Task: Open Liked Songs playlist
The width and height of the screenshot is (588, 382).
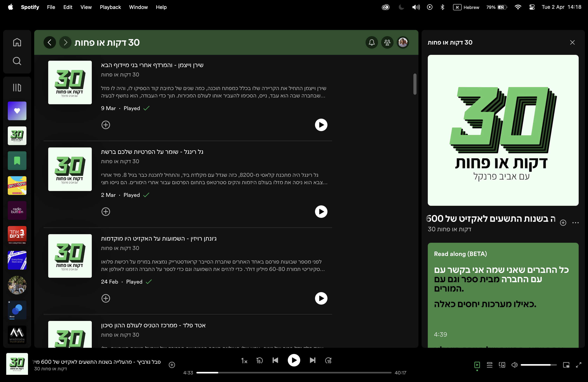Action: pyautogui.click(x=17, y=111)
